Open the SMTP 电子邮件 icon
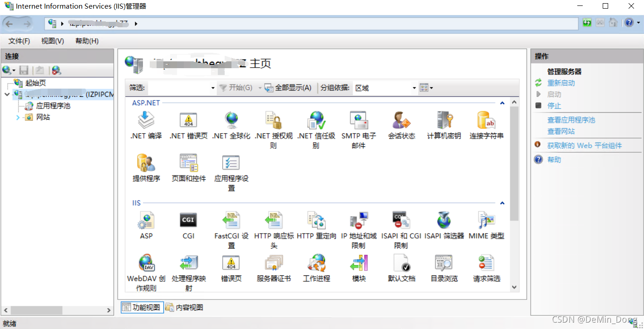This screenshot has width=644, height=329. pos(359,121)
